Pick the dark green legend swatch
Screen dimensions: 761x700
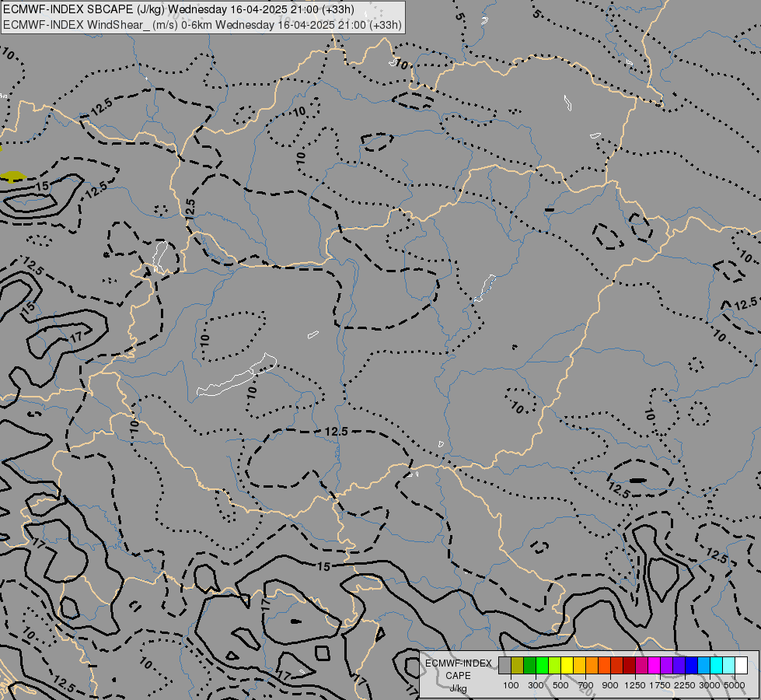click(530, 666)
